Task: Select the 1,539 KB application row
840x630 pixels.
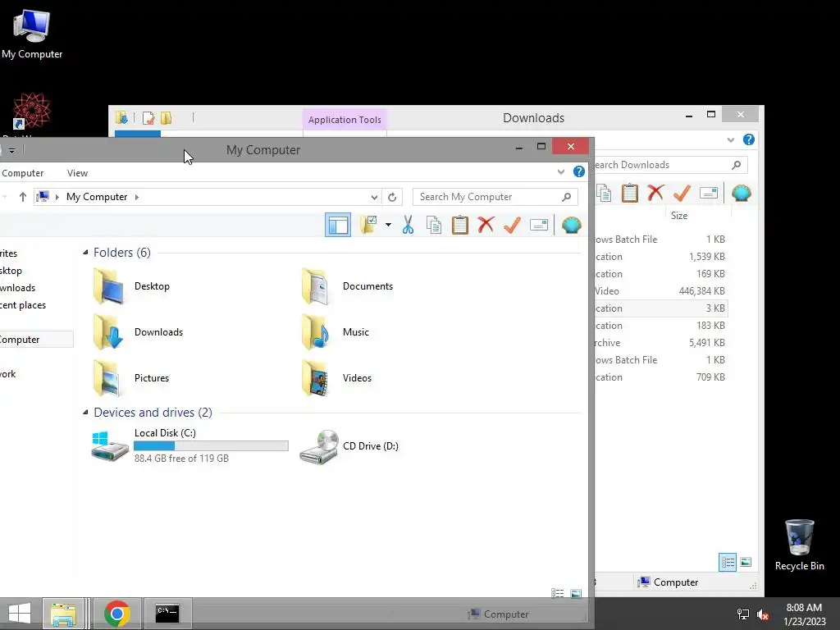Action: [x=660, y=257]
